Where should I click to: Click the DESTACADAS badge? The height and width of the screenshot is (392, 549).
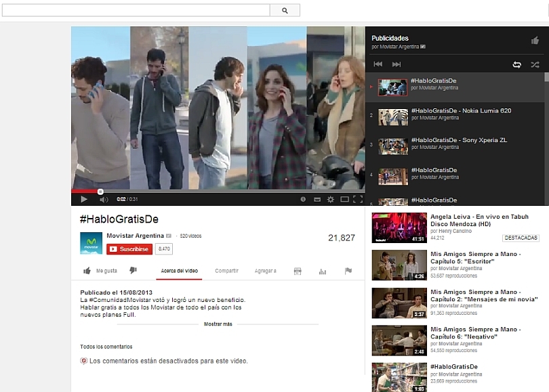click(521, 238)
